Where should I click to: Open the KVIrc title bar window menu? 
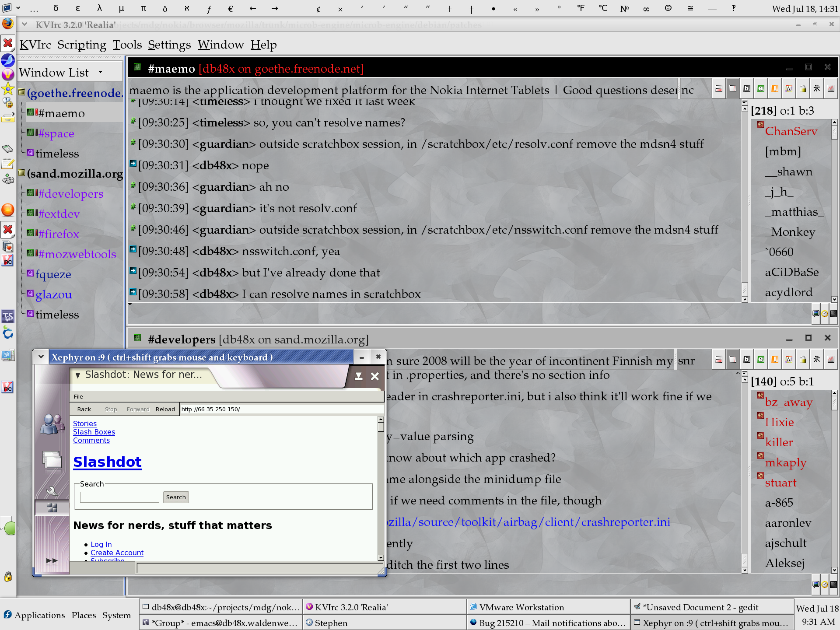point(24,24)
